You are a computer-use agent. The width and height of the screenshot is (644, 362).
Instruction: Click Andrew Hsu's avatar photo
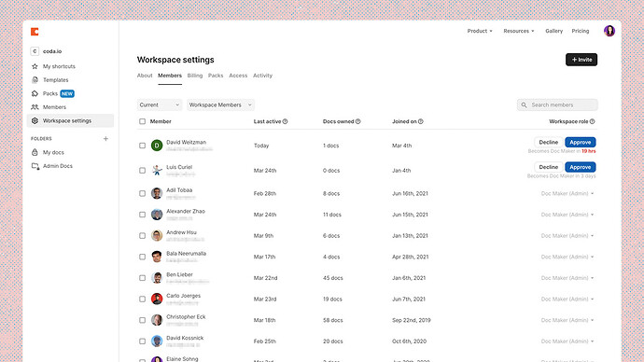pos(157,236)
